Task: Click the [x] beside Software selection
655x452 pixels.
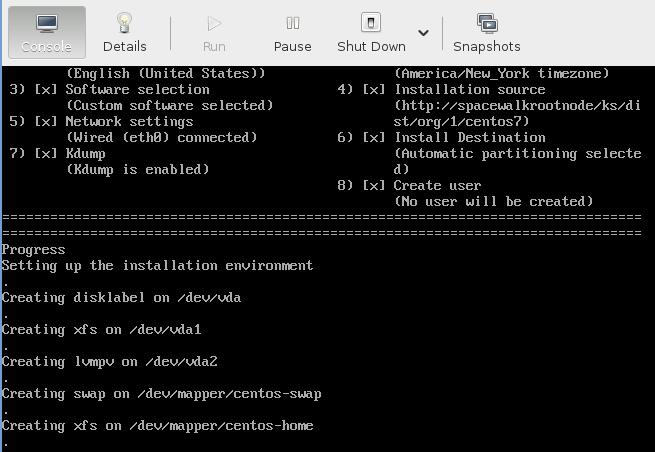Action: pos(46,89)
